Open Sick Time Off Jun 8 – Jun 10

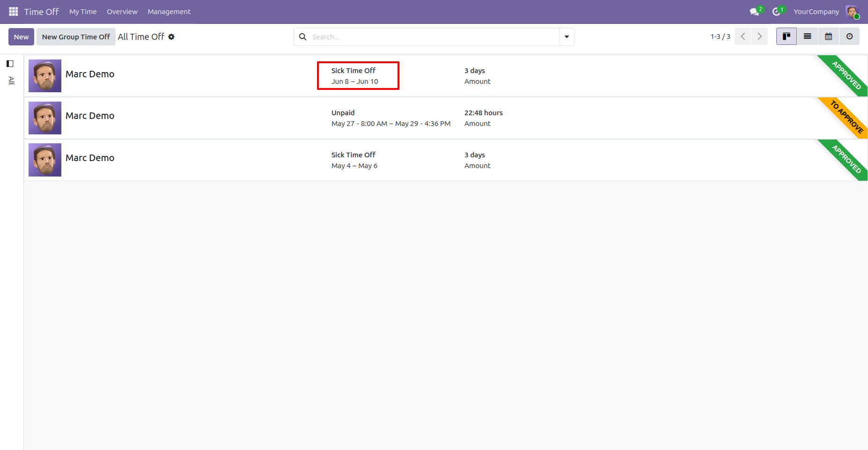(354, 76)
